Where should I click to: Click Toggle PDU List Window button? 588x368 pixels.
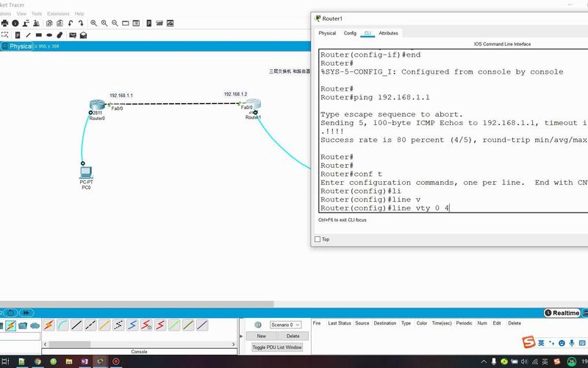click(x=277, y=347)
